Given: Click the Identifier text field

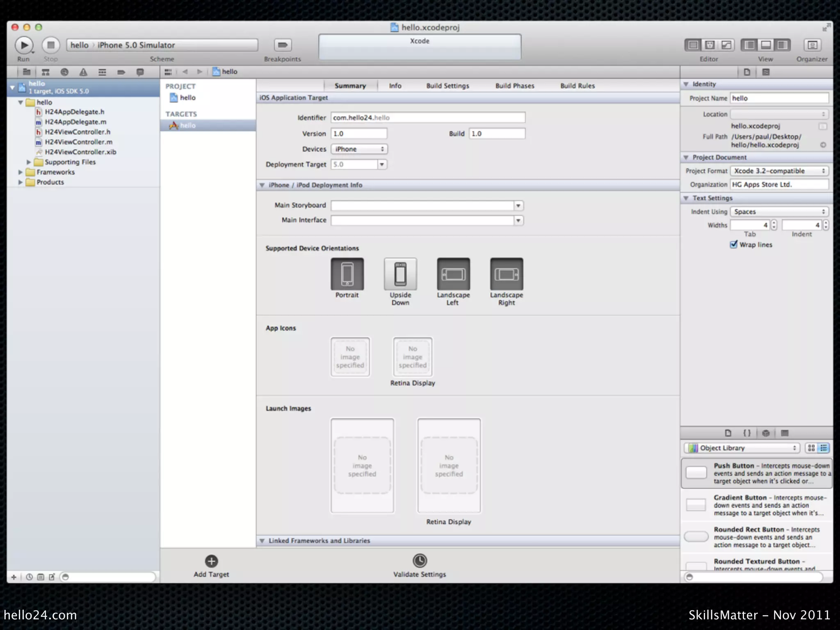Looking at the screenshot, I should (427, 118).
